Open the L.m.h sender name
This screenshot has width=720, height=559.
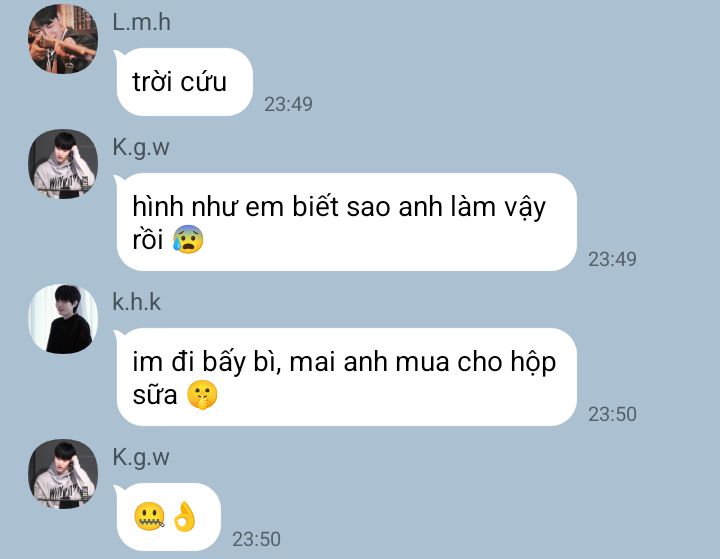pos(141,23)
